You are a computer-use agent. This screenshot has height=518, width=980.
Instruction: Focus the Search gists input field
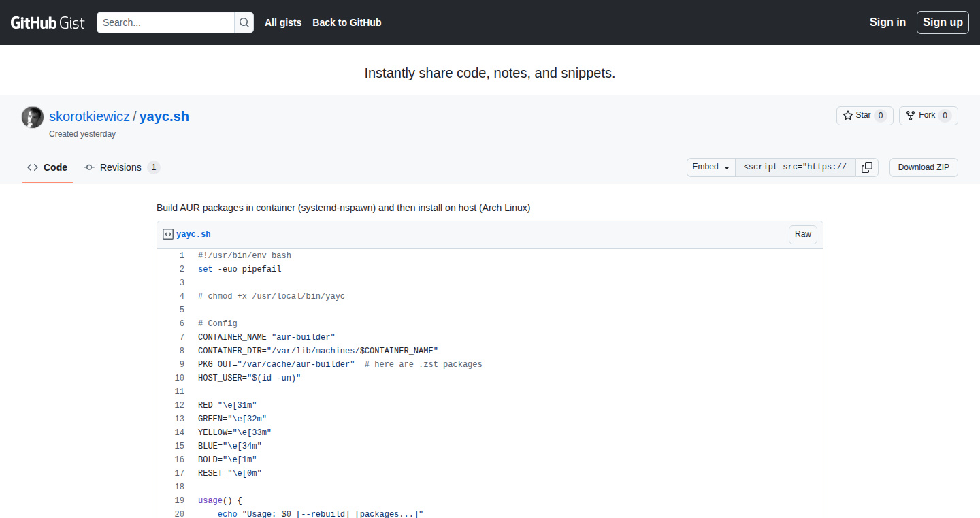tap(166, 22)
